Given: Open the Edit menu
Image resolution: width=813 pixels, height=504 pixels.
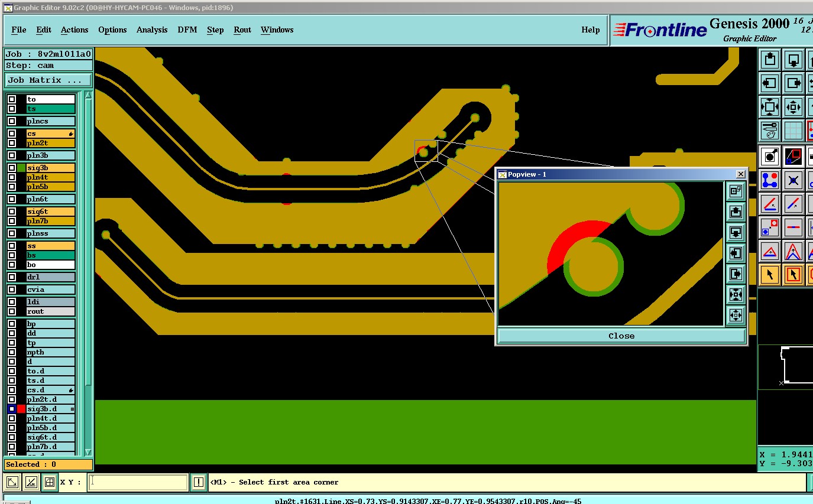Looking at the screenshot, I should point(44,30).
